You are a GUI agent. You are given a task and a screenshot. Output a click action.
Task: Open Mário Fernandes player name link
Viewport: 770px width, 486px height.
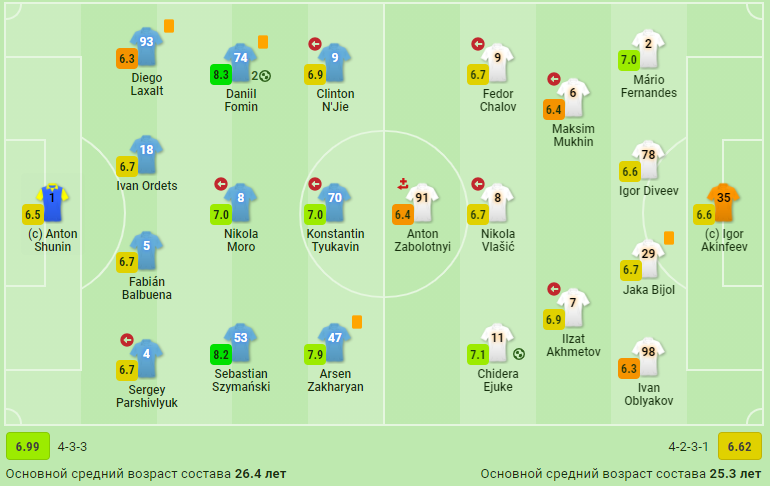[x=649, y=86]
